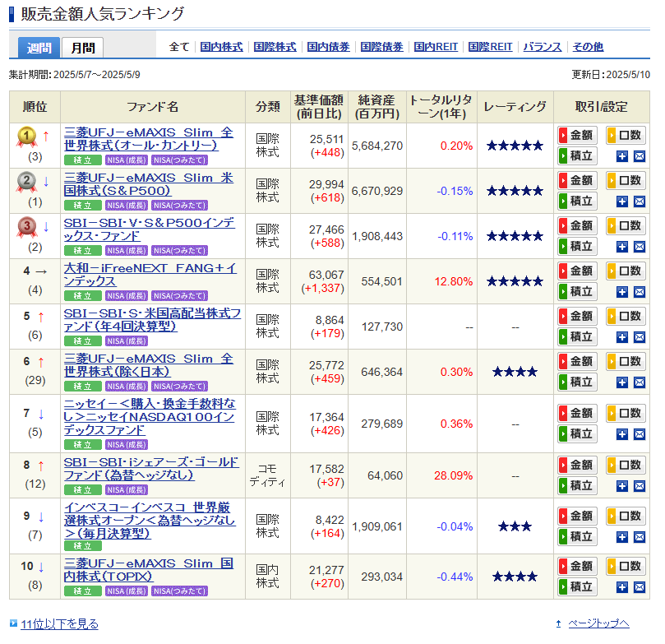The image size is (665, 644).
Task: Click the plus icon for インベスコ 世界厳選株式オープン
Action: click(x=621, y=538)
